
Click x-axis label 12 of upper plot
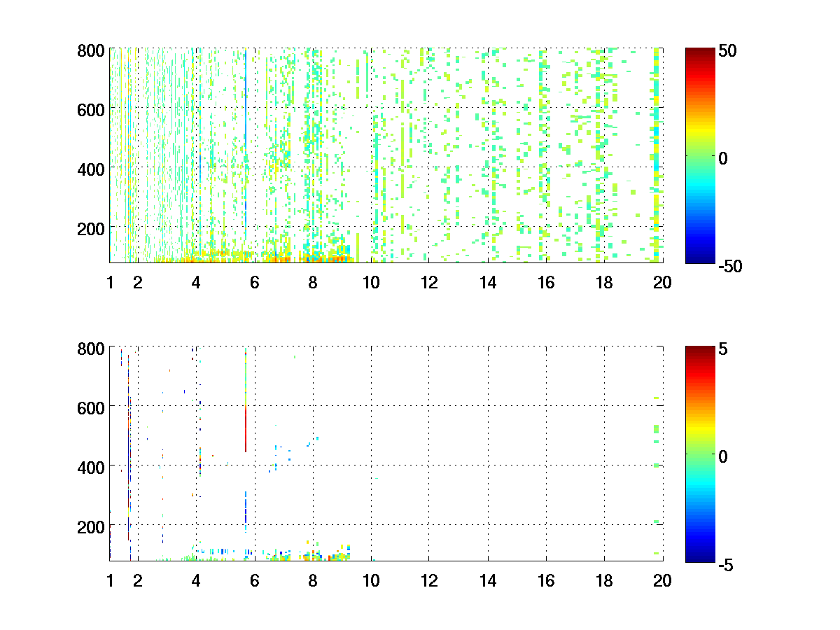click(x=429, y=283)
